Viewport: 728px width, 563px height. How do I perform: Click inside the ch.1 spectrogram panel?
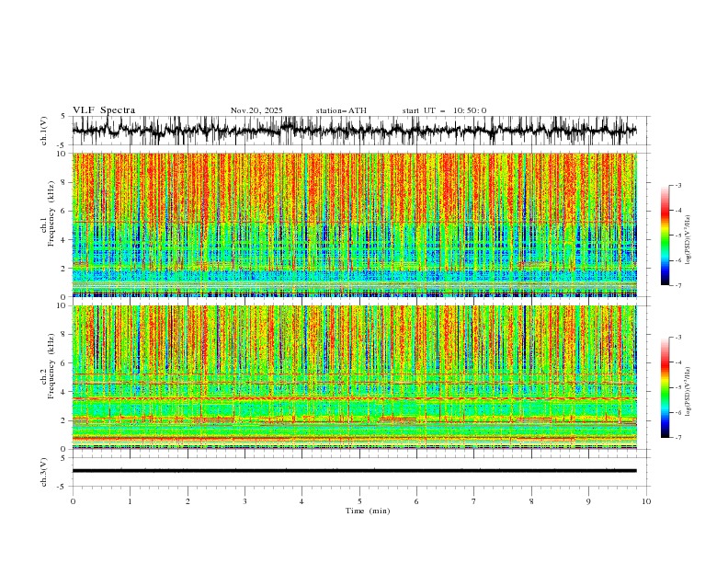(x=354, y=224)
